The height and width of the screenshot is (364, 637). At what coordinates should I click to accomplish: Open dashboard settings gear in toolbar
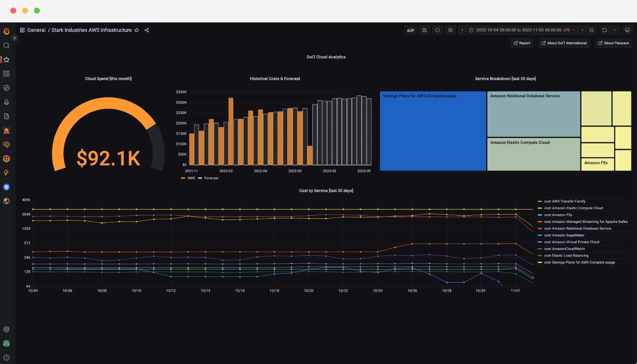point(450,30)
